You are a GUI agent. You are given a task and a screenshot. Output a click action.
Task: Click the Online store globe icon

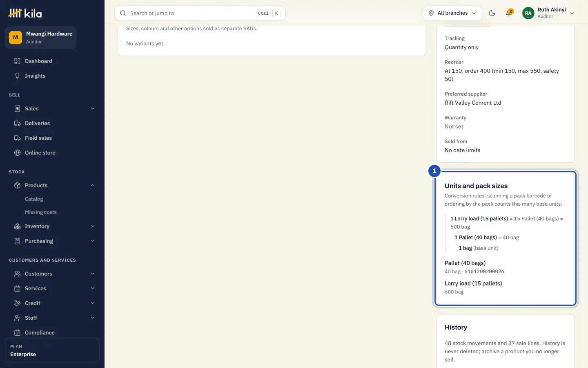tap(17, 153)
